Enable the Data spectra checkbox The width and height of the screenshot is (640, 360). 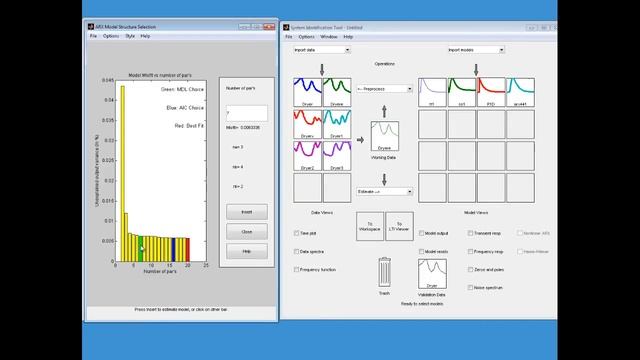click(x=296, y=251)
